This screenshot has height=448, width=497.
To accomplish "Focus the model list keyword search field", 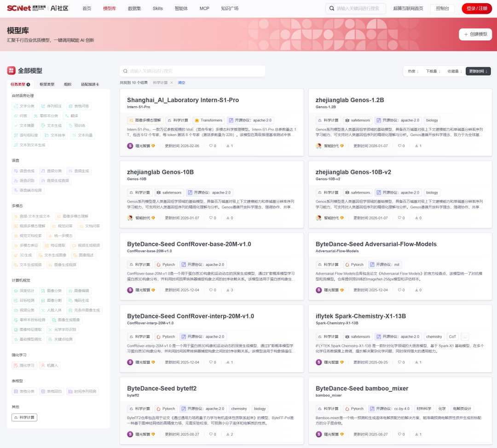I will coord(192,71).
